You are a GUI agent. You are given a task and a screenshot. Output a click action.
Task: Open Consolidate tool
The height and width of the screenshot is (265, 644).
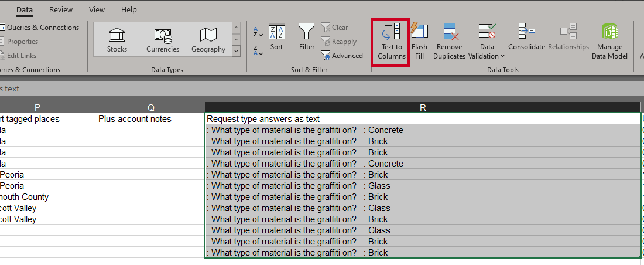tap(526, 37)
